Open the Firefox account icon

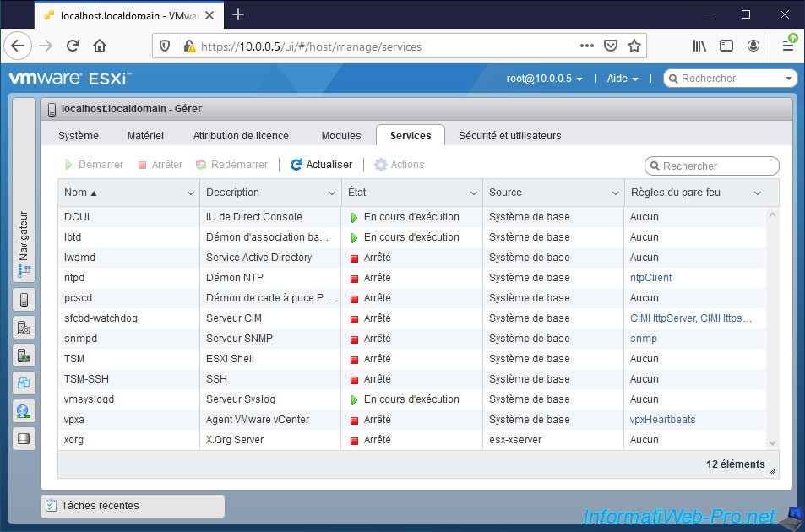[x=753, y=46]
